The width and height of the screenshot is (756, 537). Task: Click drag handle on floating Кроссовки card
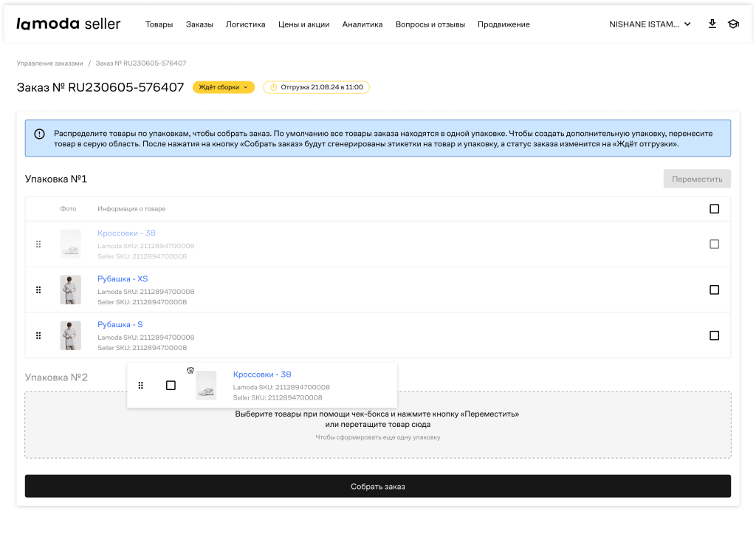tap(141, 385)
